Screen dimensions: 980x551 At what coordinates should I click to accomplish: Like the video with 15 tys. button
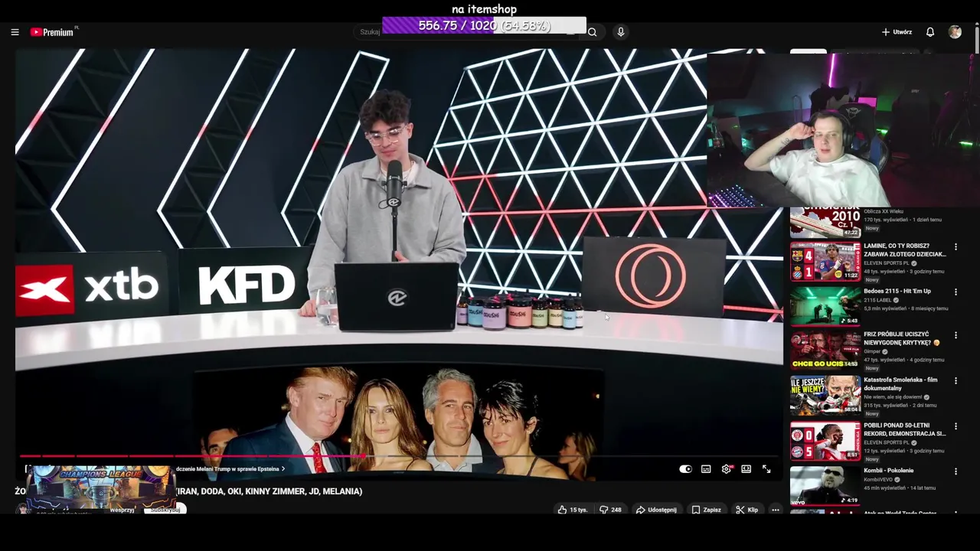click(x=573, y=510)
